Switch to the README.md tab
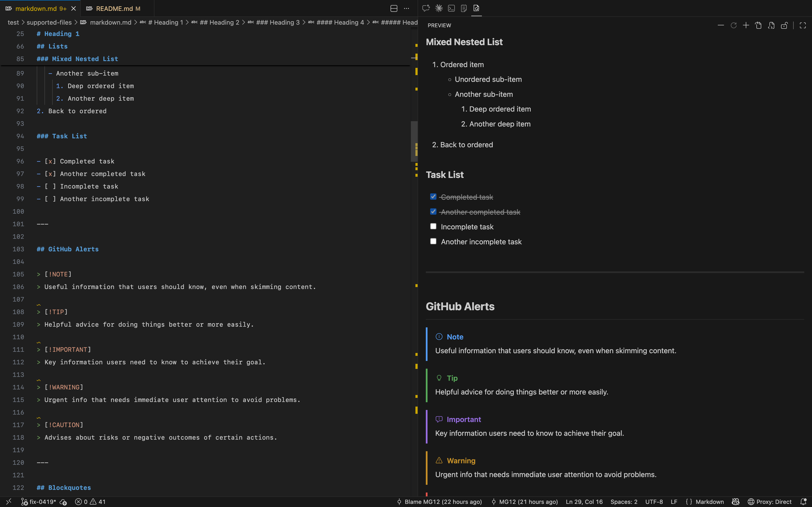This screenshot has height=507, width=812. pyautogui.click(x=114, y=8)
